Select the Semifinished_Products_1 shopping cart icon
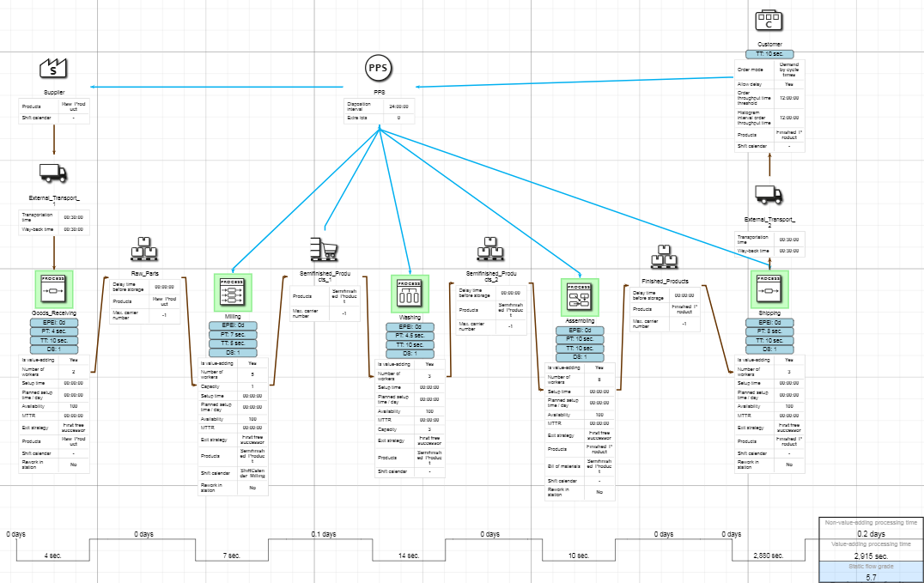924x583 pixels. click(323, 249)
